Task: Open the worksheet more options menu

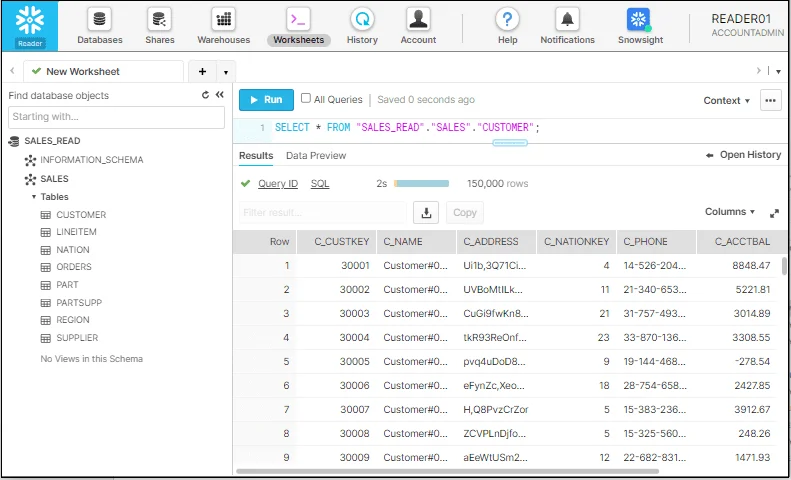Action: (770, 100)
